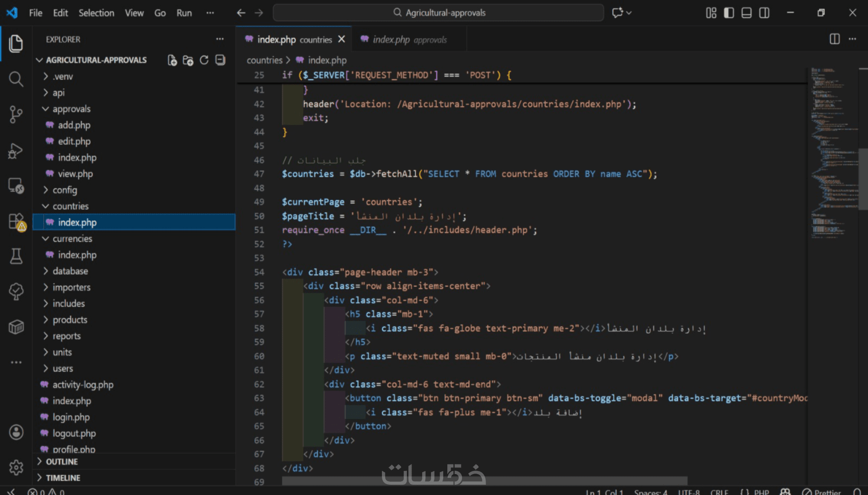
Task: Collapse the approvals folder
Action: pyautogui.click(x=71, y=109)
